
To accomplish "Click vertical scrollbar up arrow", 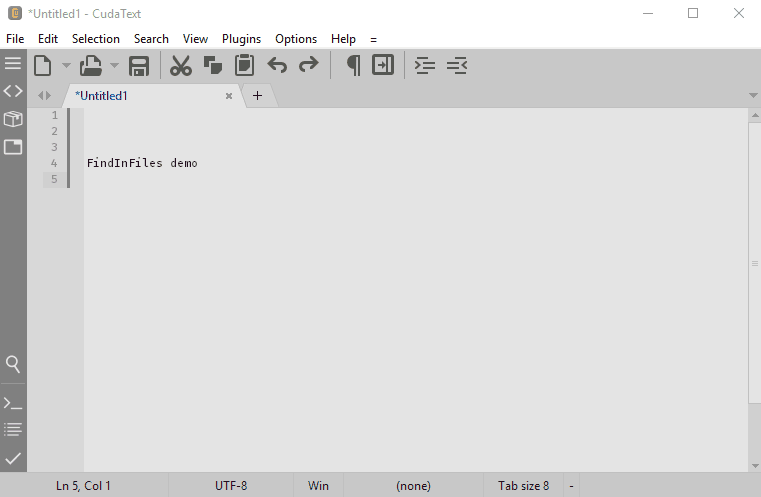I will coord(755,115).
